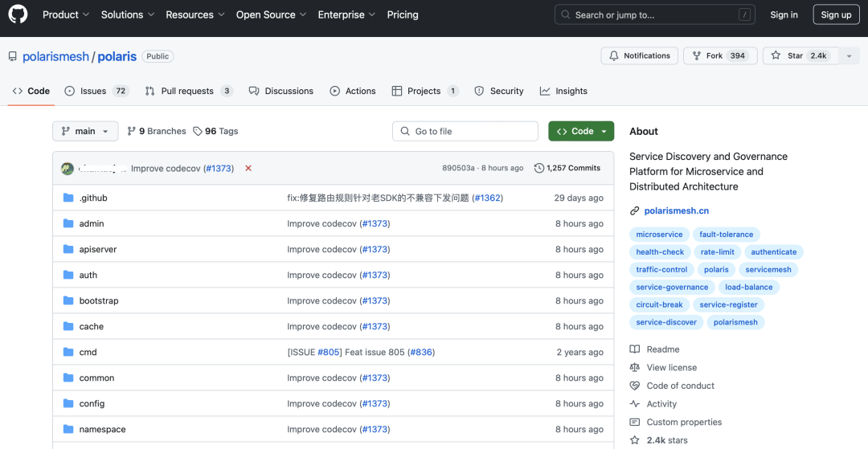868x449 pixels.
Task: Open the Resources dropdown
Action: (x=194, y=15)
